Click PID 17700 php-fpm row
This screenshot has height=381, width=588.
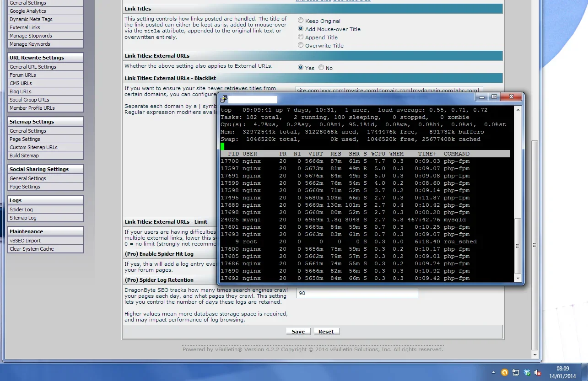pos(365,161)
